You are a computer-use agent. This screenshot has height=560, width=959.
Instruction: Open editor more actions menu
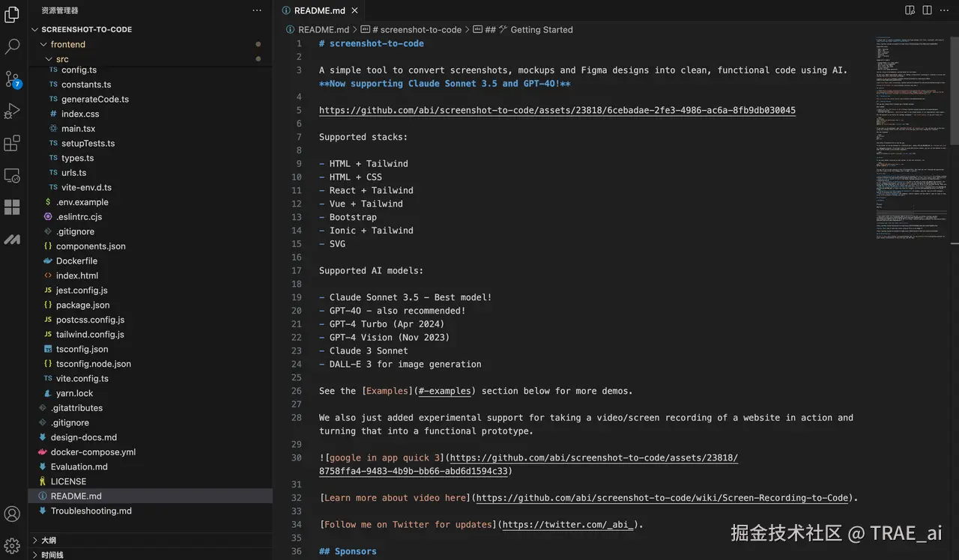pos(945,10)
